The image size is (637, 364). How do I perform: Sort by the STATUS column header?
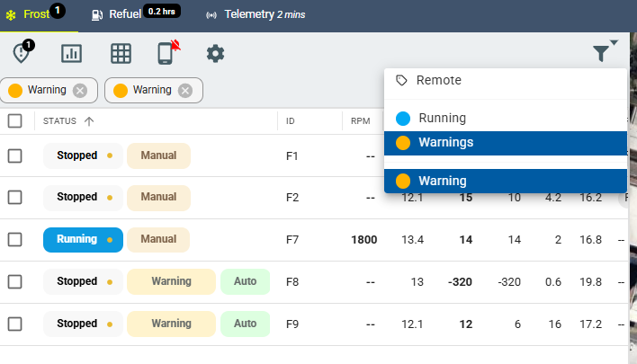[67, 121]
